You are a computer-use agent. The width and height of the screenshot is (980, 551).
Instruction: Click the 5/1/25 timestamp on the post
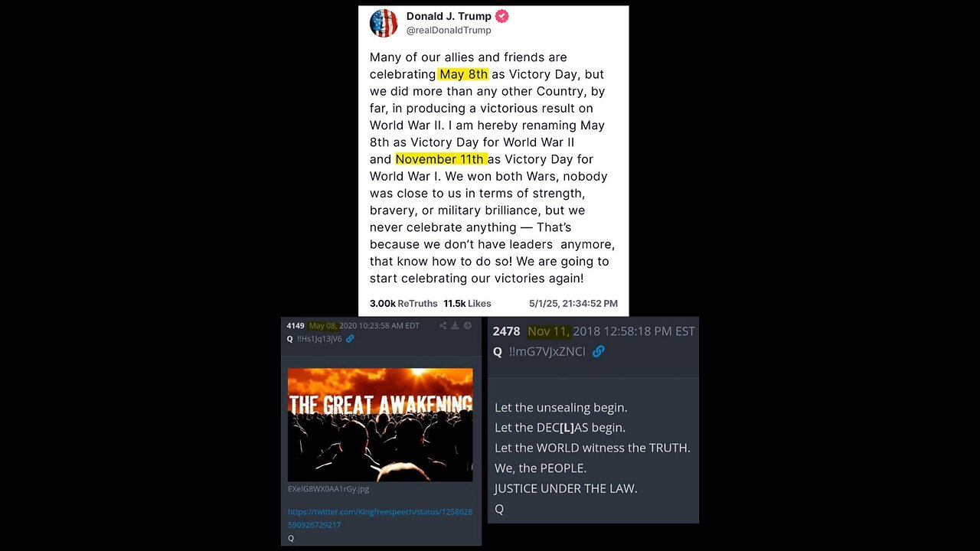573,303
